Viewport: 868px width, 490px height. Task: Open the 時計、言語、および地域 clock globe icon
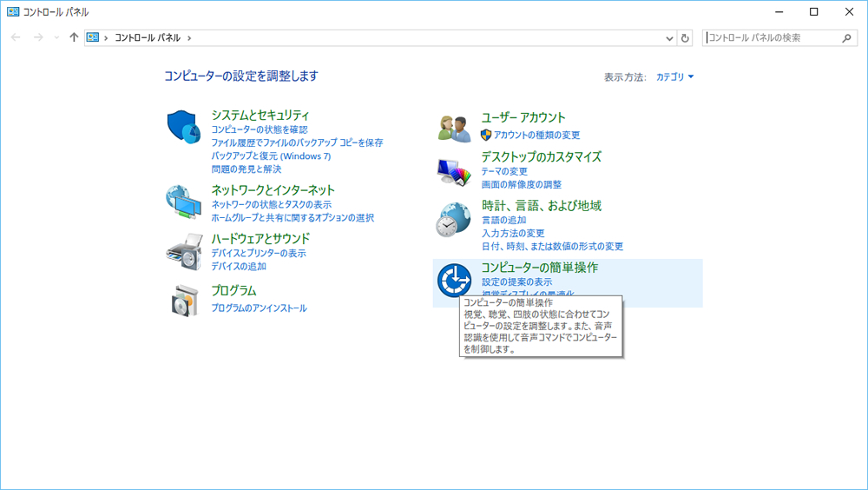click(x=453, y=220)
